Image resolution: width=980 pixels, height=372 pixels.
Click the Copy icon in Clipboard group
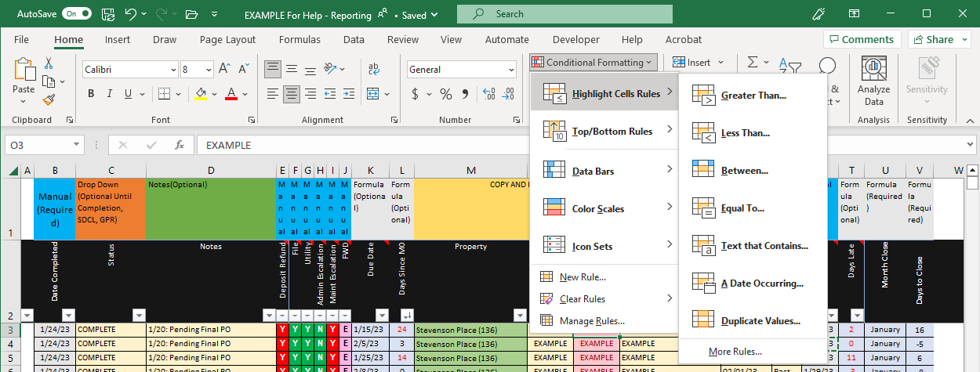[48, 81]
